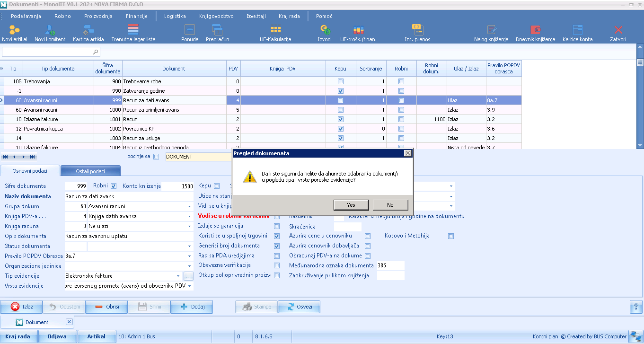Open the Finansije menu
Viewport: 644px width, 344px height.
(137, 16)
